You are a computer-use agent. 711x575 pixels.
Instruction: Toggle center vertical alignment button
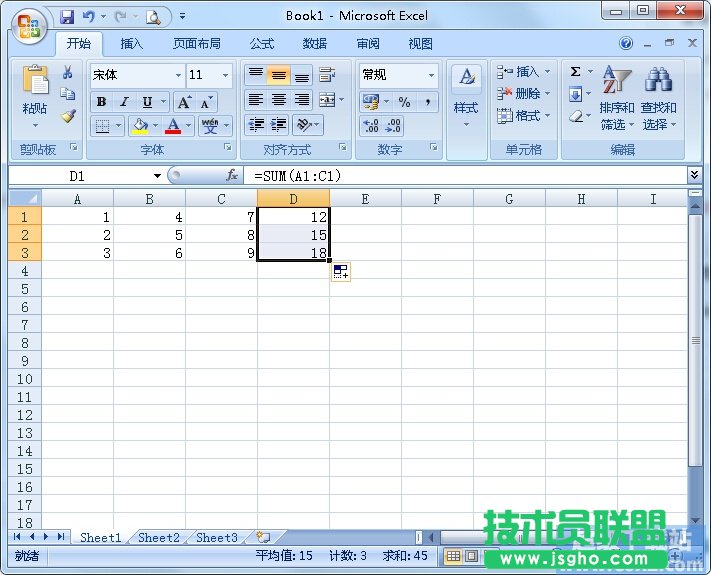click(279, 75)
